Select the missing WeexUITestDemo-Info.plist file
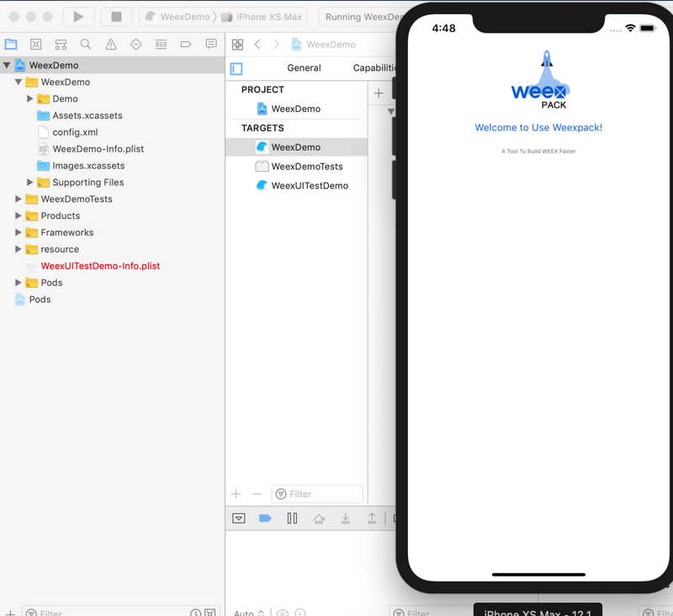The width and height of the screenshot is (673, 616). tap(100, 266)
